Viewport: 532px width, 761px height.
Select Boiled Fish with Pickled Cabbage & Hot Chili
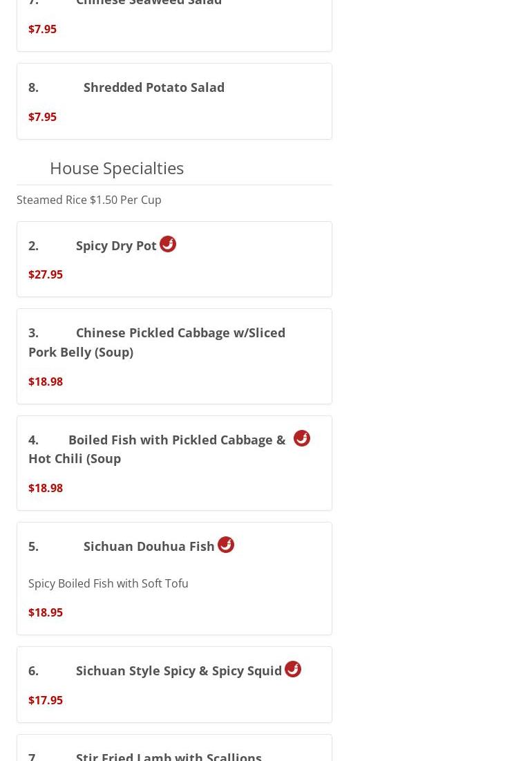tap(174, 463)
